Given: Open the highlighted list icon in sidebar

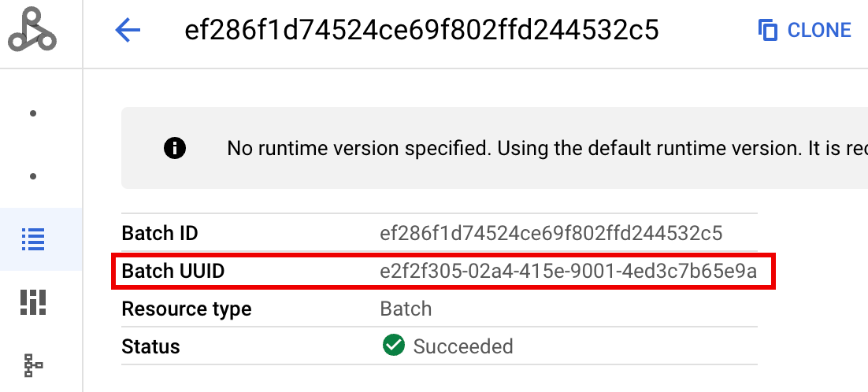Looking at the screenshot, I should pyautogui.click(x=32, y=239).
